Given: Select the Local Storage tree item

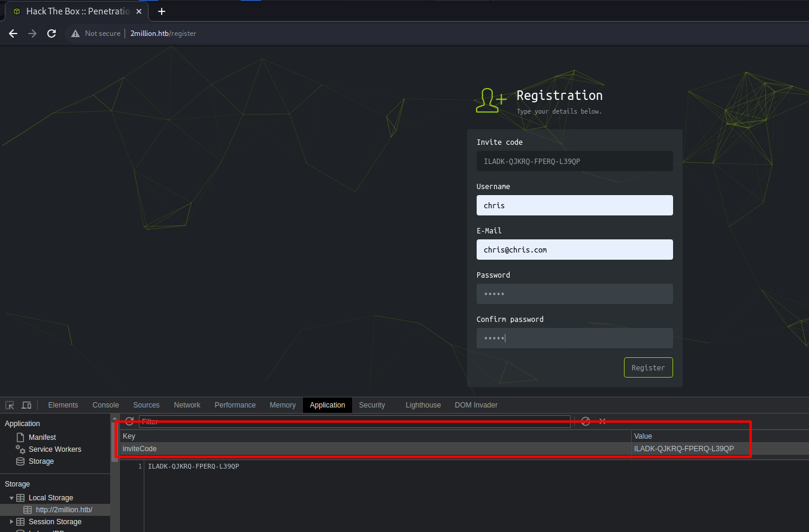Looking at the screenshot, I should click(x=51, y=498).
